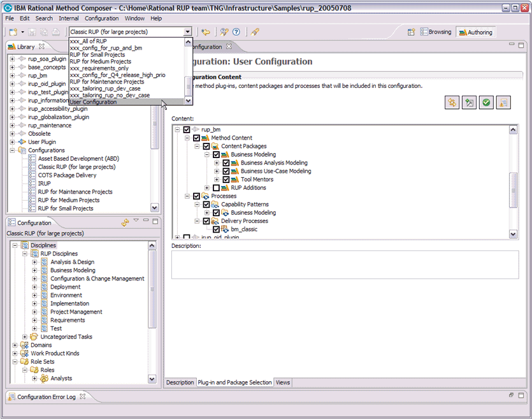This screenshot has width=532, height=420.
Task: Switch to the Browsing perspective
Action: coord(436,32)
